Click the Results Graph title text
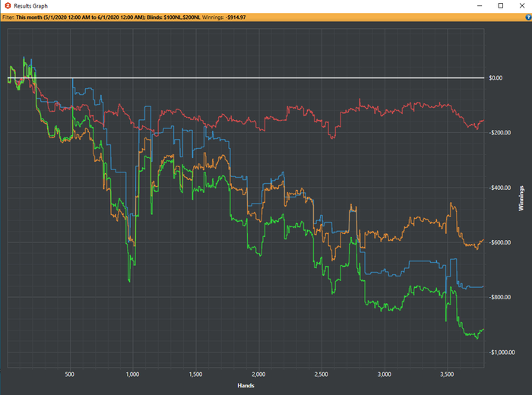This screenshot has width=532, height=395. 31,6
